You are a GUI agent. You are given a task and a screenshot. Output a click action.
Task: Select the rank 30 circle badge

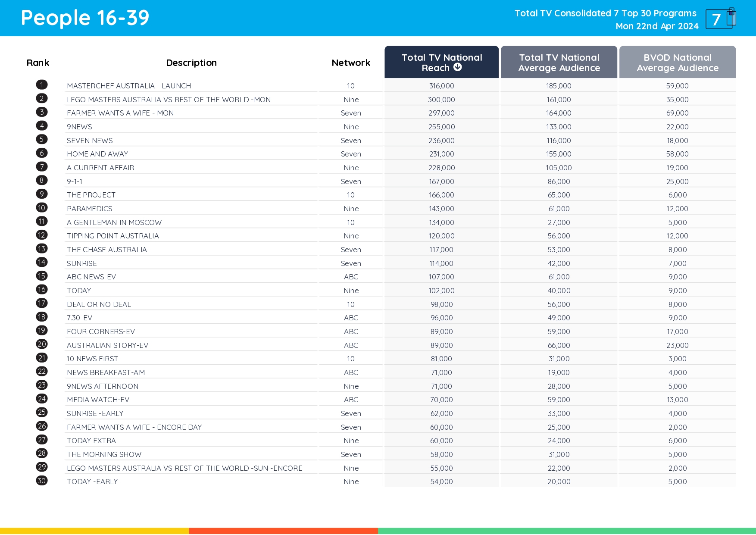tap(41, 480)
